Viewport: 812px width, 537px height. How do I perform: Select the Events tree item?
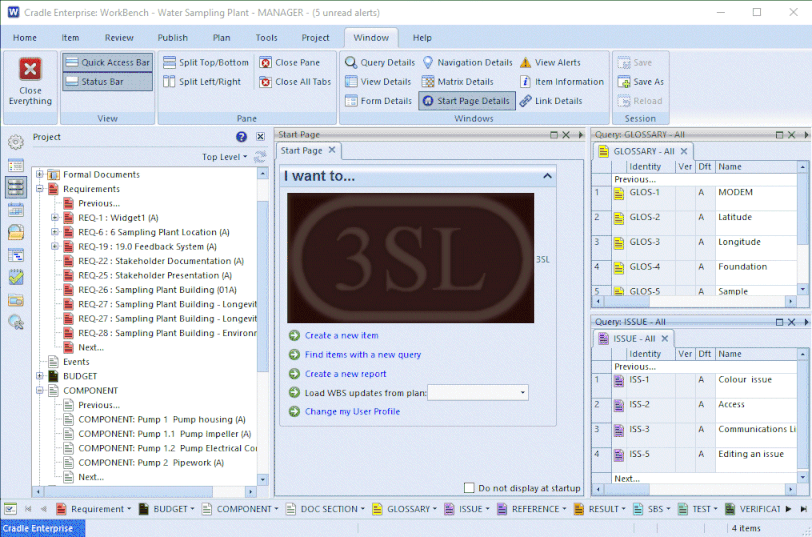76,362
